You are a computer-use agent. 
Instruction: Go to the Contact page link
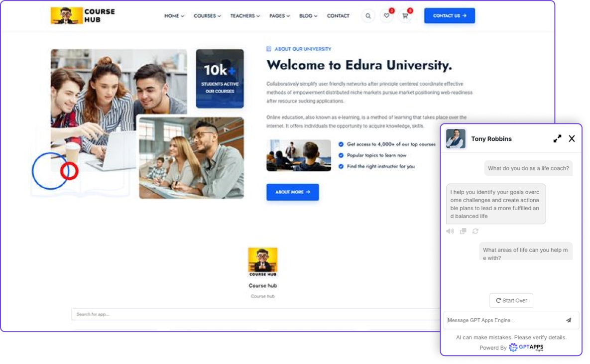[338, 16]
